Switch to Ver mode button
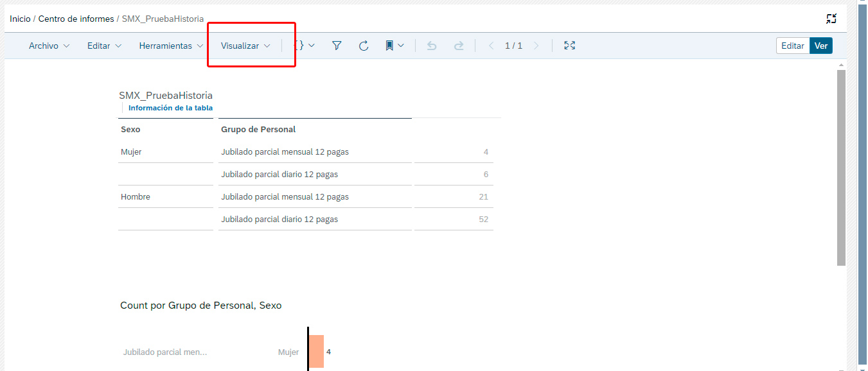This screenshot has height=371, width=868. click(x=821, y=46)
